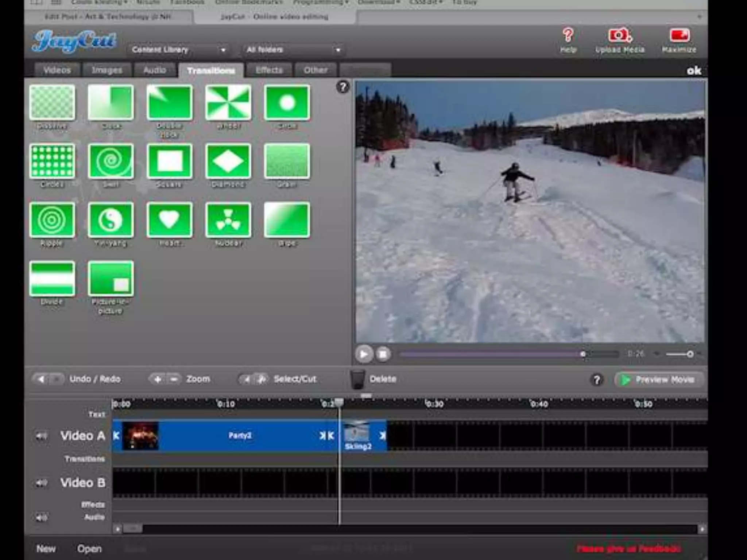This screenshot has height=560, width=747.
Task: Select the Heart transition icon
Action: [x=170, y=220]
